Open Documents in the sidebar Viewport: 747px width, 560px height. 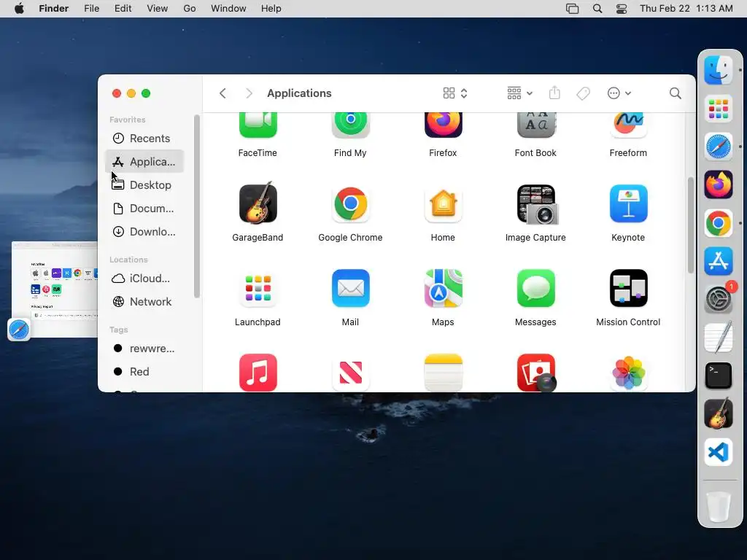pos(144,208)
